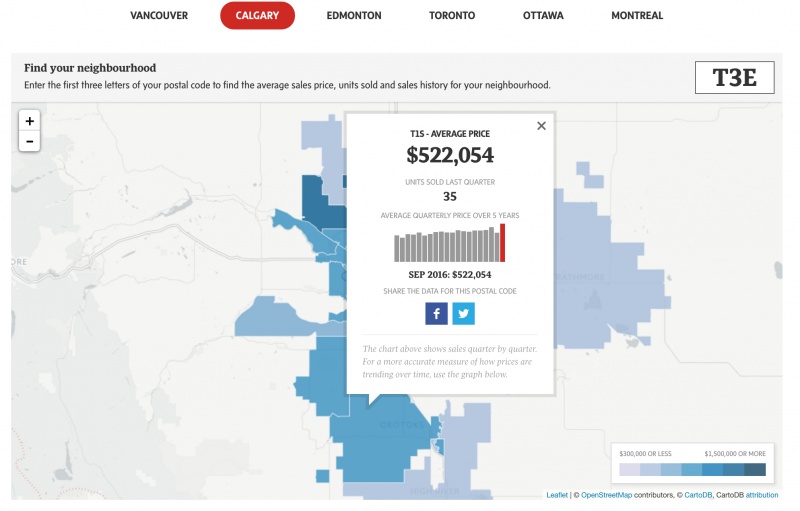Select the Calgary city tab
The image size is (800, 511).
coord(257,16)
